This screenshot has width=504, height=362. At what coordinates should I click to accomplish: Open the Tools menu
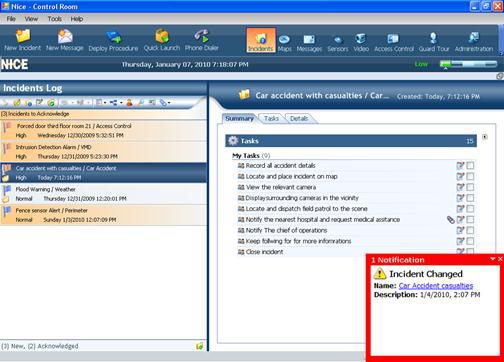tap(54, 19)
